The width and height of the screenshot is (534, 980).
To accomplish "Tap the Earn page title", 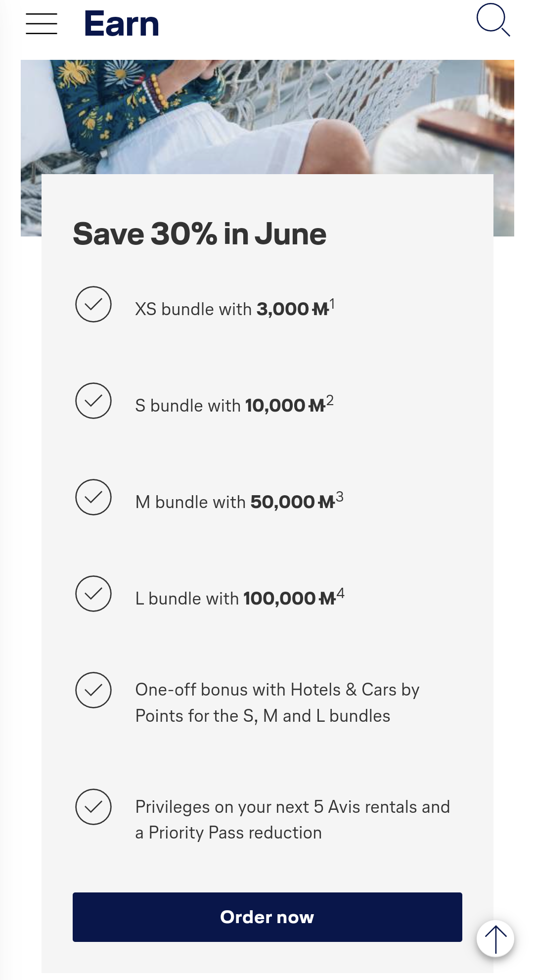I will 122,24.
